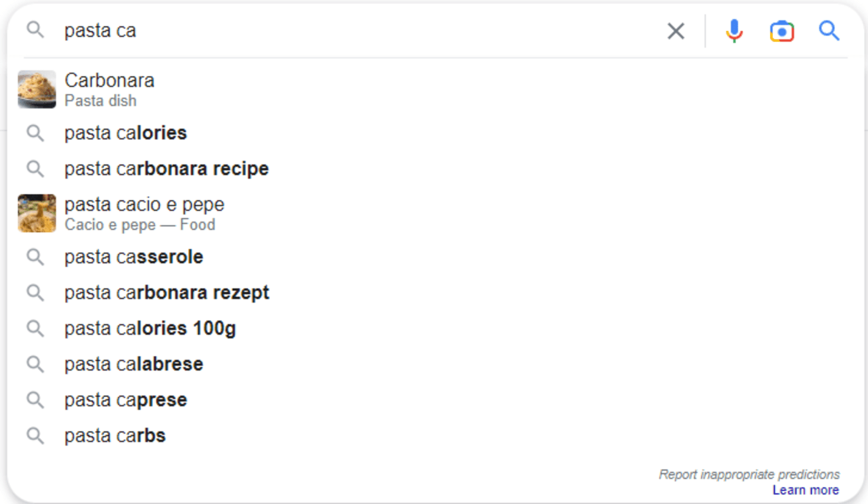Choose 'pasta carbonara recipe' from suggestions
This screenshot has height=504, width=868.
click(x=165, y=169)
